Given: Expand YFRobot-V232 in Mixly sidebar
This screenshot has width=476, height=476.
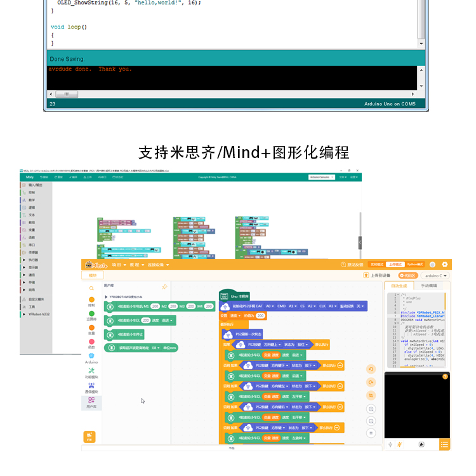Looking at the screenshot, I should 24,314.
